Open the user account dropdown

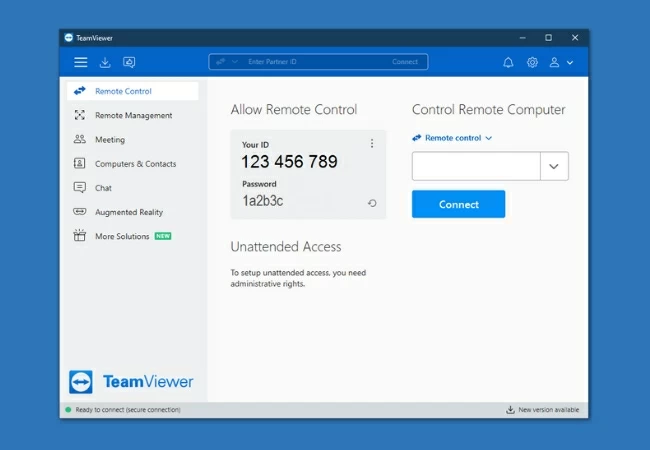tap(561, 62)
